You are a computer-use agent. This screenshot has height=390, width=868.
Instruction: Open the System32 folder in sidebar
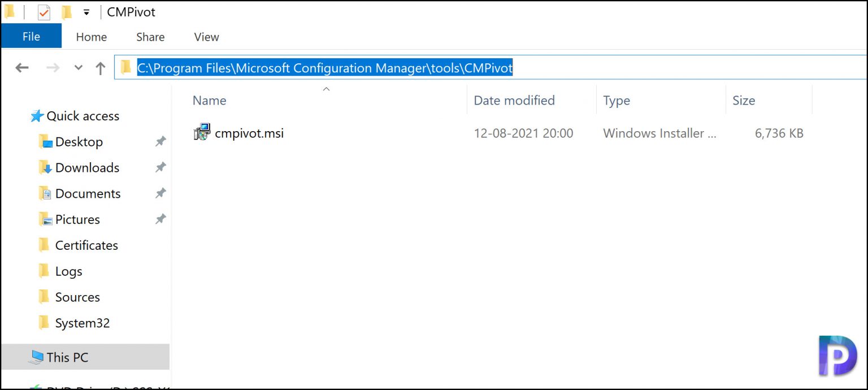(x=83, y=323)
